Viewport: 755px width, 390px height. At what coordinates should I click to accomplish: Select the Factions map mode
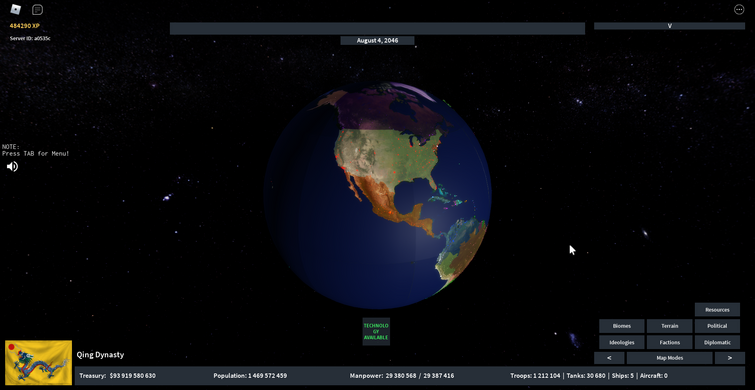pyautogui.click(x=669, y=342)
